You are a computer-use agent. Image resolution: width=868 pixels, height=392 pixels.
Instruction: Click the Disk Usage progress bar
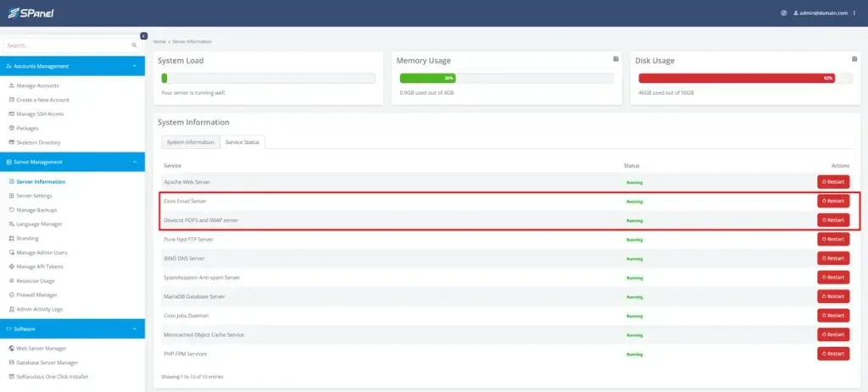tap(745, 79)
